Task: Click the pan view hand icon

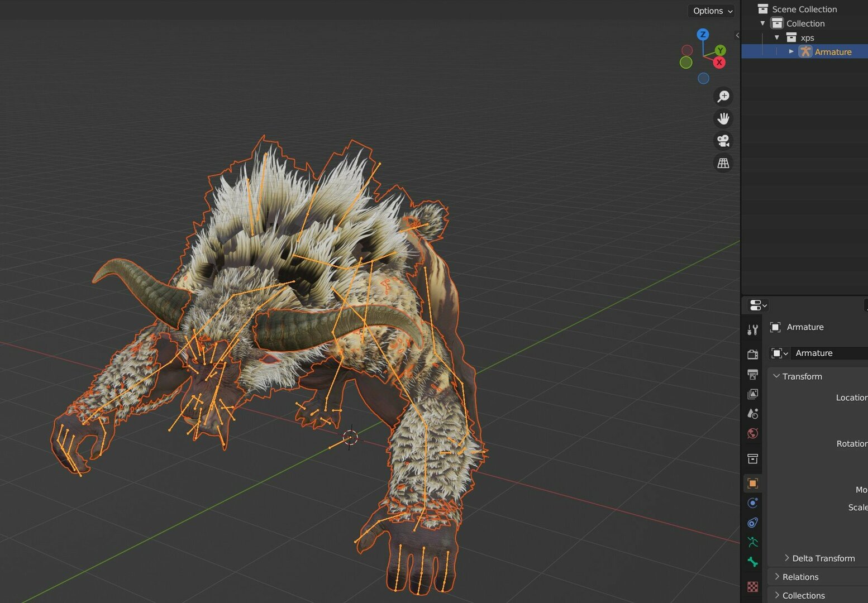Action: [x=723, y=118]
